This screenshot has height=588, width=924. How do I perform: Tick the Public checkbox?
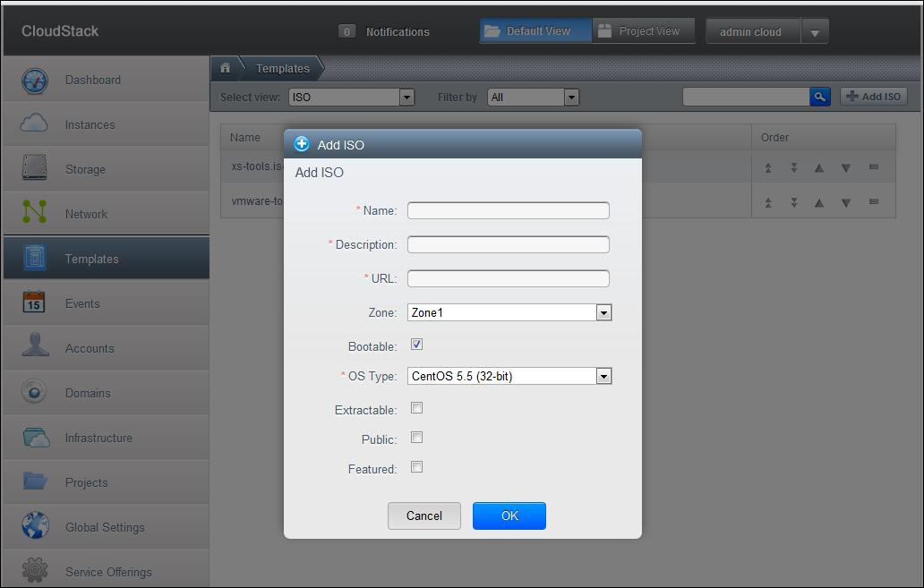416,438
